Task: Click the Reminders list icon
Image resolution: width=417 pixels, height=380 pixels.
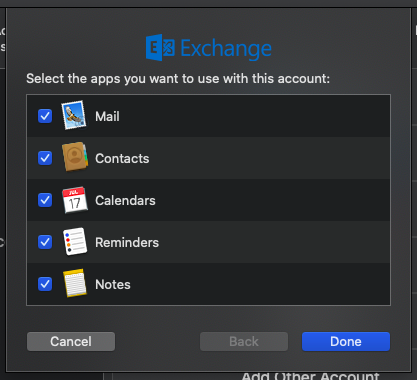Action: point(75,242)
